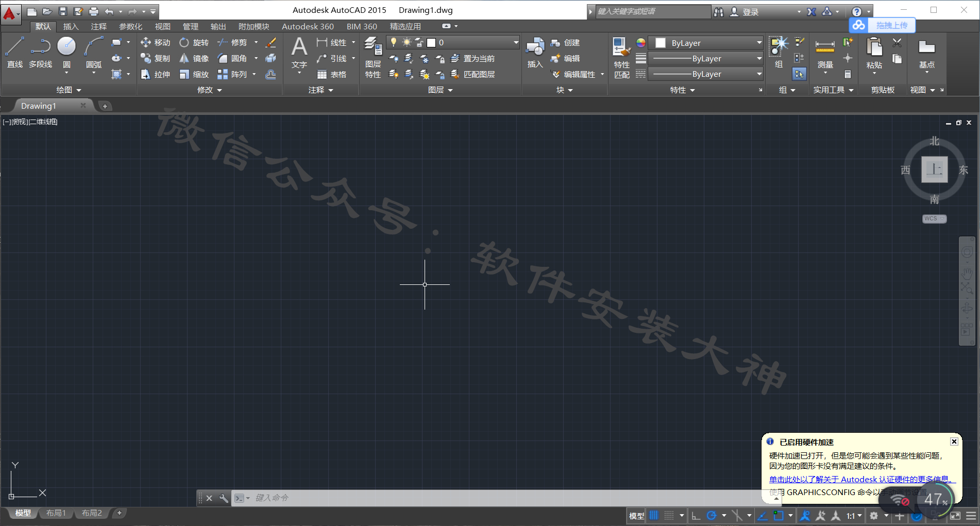Select the 文字 text tool

pos(299,53)
